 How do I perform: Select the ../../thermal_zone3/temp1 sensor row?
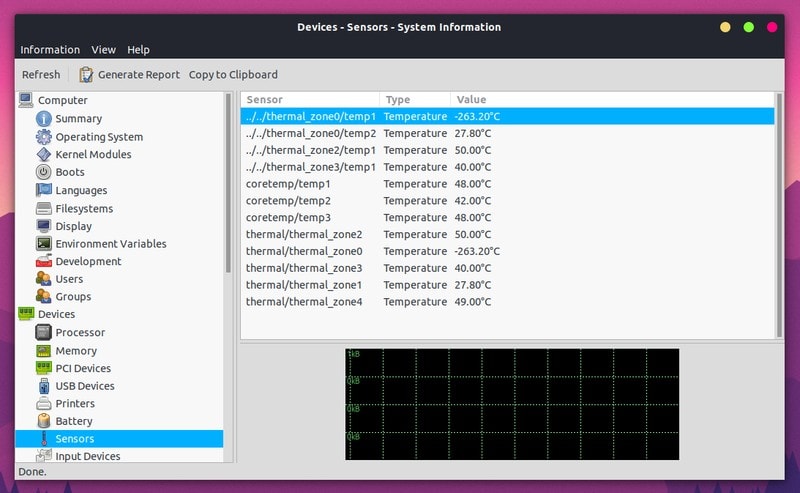point(507,167)
